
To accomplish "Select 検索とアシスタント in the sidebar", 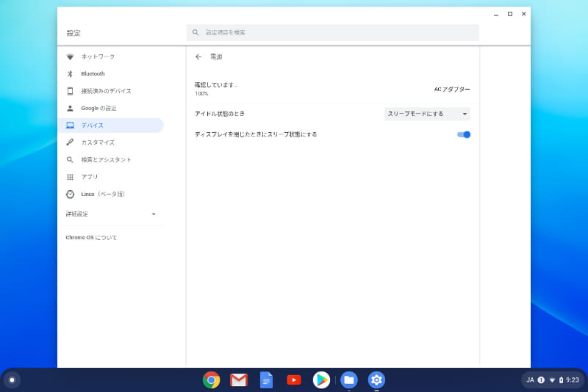I will [111, 160].
